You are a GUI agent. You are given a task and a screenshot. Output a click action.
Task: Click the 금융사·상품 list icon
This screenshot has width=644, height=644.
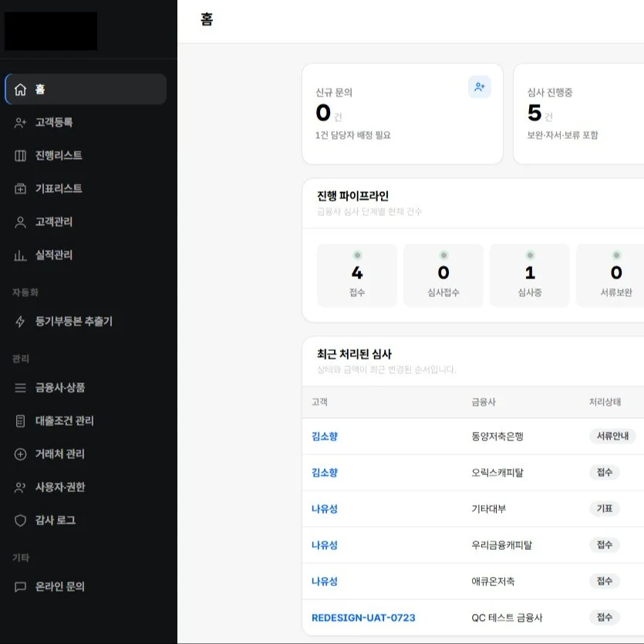click(20, 388)
